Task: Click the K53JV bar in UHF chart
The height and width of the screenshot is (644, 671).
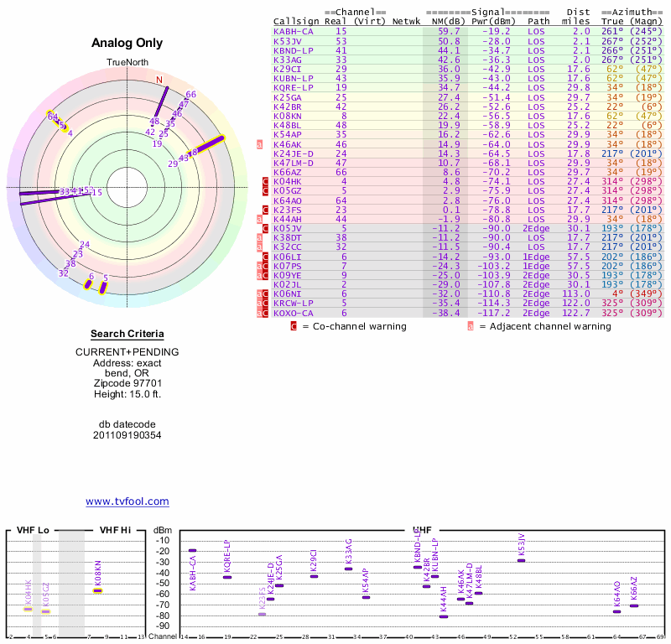Action: (x=521, y=560)
